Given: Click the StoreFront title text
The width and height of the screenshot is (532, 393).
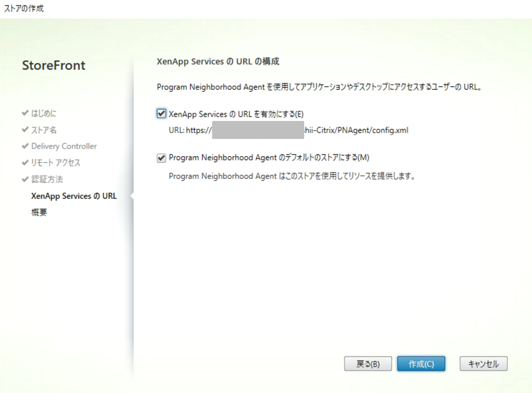Looking at the screenshot, I should [x=53, y=65].
